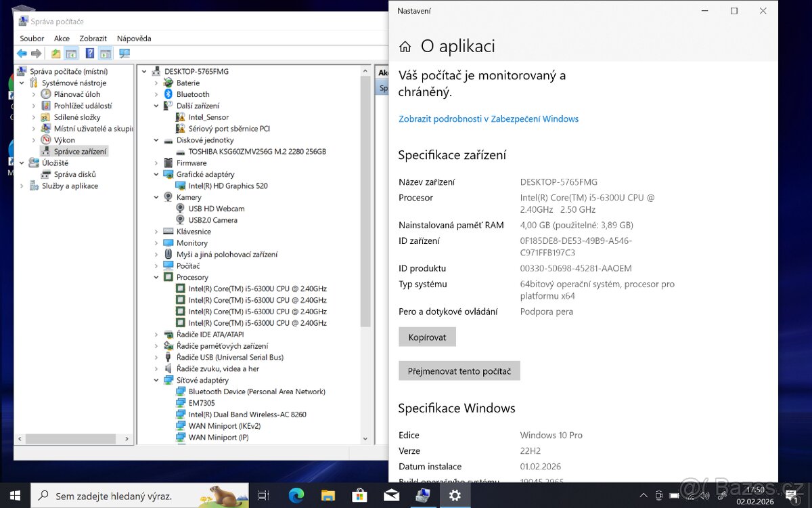Toggle the action pane toolbar button
Image resolution: width=812 pixels, height=508 pixels.
[x=106, y=54]
